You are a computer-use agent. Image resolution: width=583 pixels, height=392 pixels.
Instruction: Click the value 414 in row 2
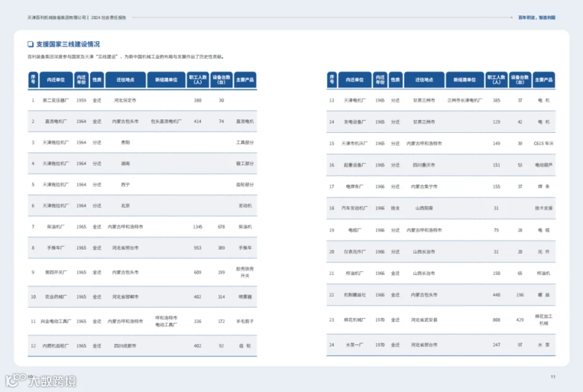(198, 122)
